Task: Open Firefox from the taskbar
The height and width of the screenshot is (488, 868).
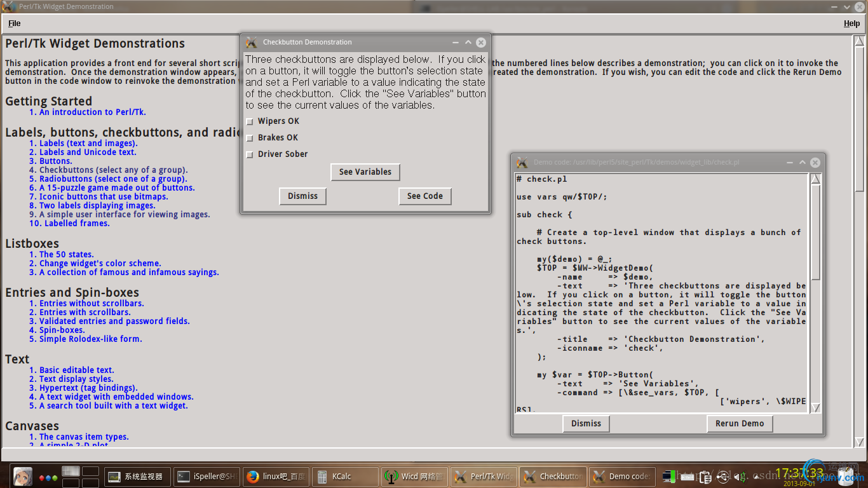Action: tap(276, 477)
